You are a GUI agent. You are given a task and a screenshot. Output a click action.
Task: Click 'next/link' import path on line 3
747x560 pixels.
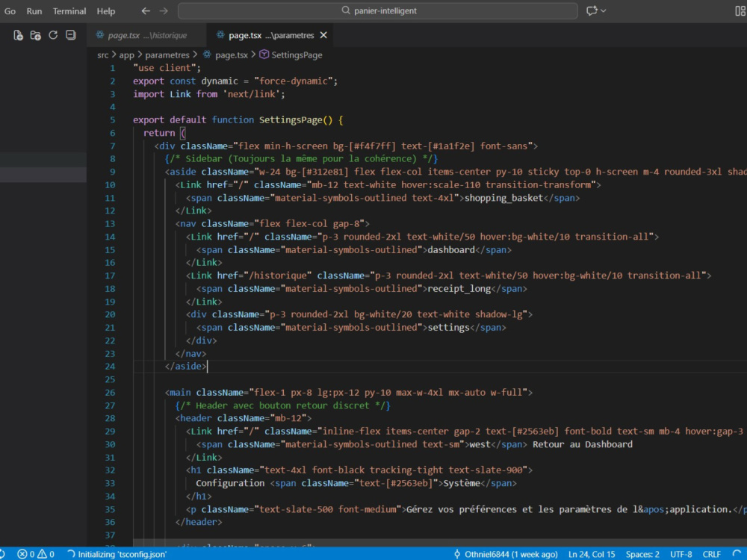[251, 94]
